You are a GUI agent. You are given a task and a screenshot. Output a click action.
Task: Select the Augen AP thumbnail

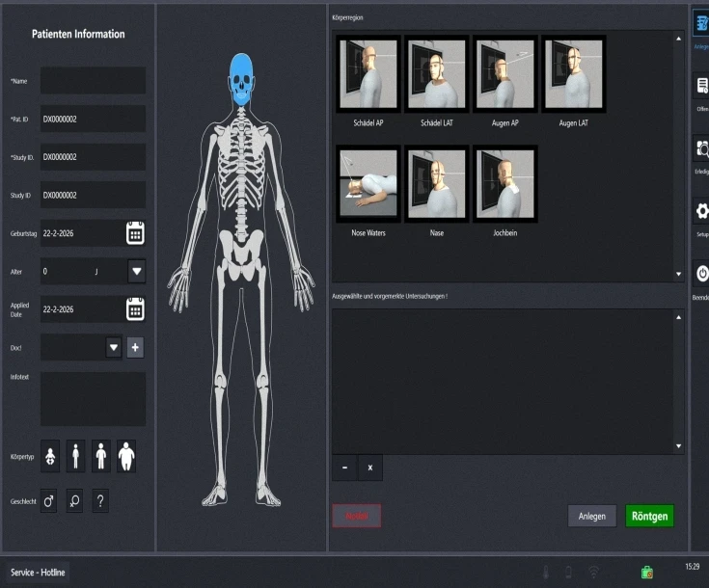505,73
